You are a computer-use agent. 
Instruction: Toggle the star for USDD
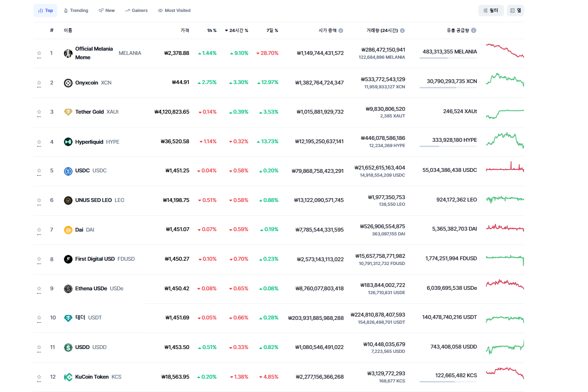click(39, 348)
